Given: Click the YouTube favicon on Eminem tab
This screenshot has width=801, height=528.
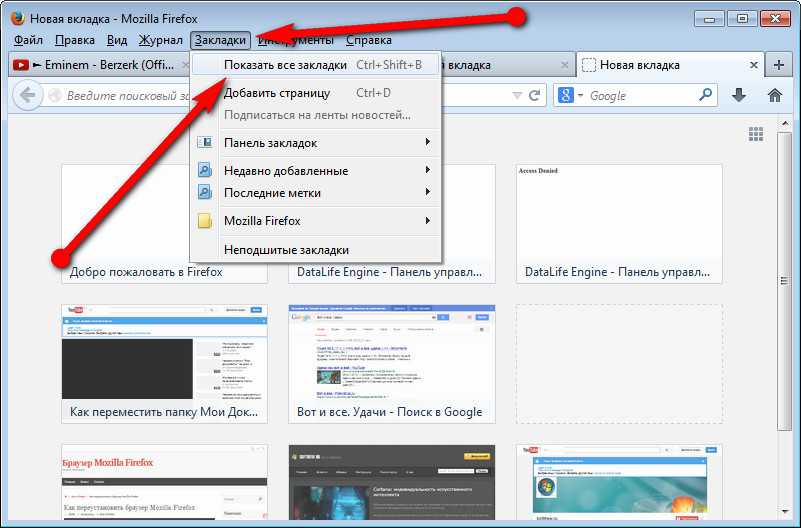Looking at the screenshot, I should click(20, 65).
